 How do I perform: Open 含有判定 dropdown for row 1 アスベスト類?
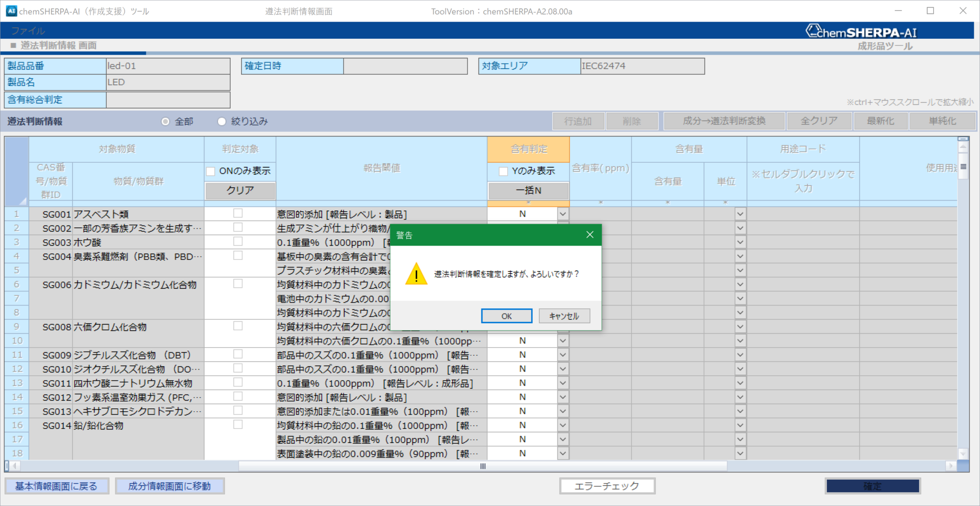pos(563,214)
